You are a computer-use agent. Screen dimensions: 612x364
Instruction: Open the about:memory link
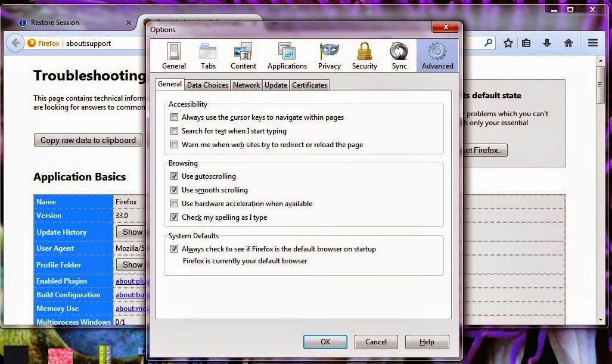(131, 308)
